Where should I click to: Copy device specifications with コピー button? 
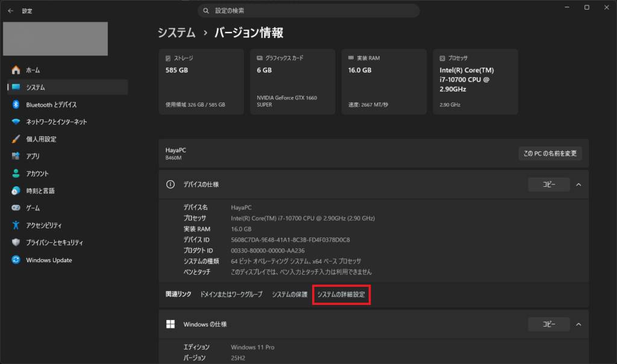click(548, 184)
